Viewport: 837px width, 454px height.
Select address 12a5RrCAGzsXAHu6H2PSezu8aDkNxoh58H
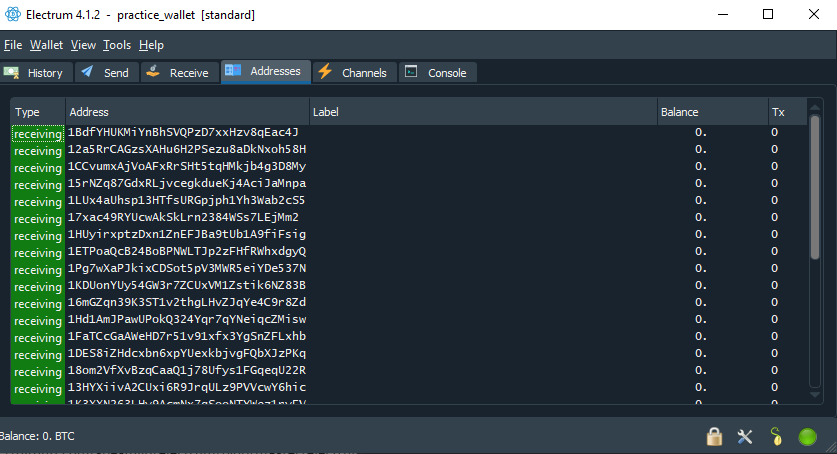[x=187, y=149]
